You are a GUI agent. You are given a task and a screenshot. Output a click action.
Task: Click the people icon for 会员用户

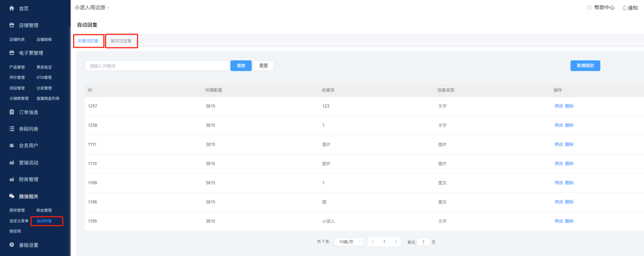(x=12, y=145)
